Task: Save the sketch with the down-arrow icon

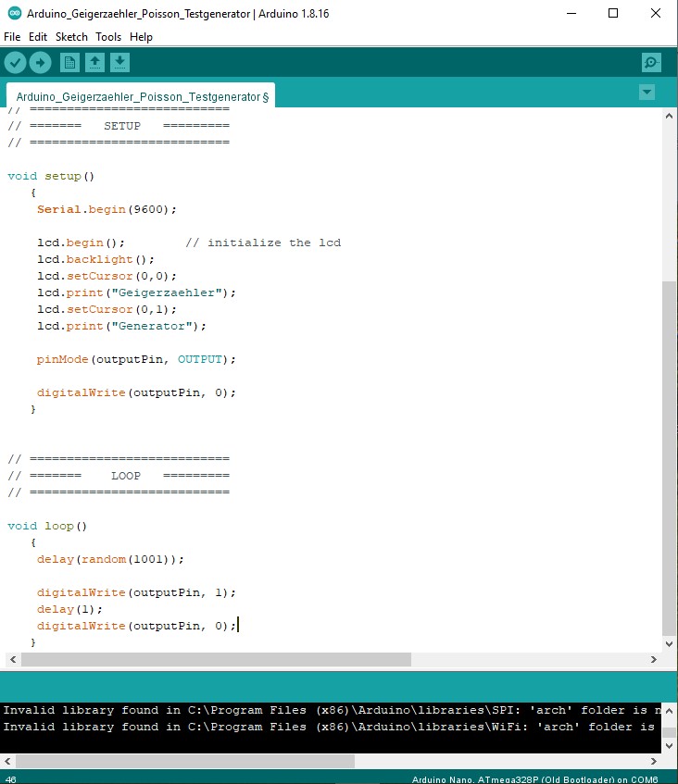Action: pyautogui.click(x=119, y=63)
